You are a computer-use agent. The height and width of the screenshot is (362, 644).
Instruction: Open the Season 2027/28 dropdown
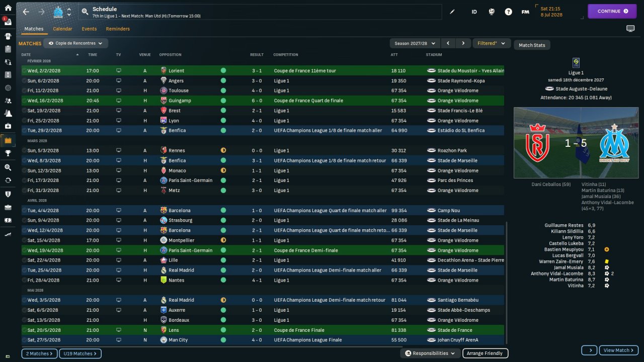click(415, 43)
